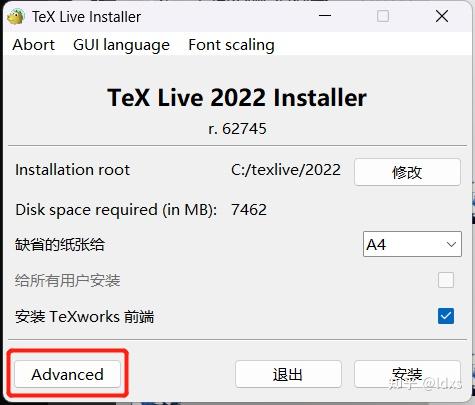475x405 pixels.
Task: Open the Advanced settings button
Action: point(67,374)
